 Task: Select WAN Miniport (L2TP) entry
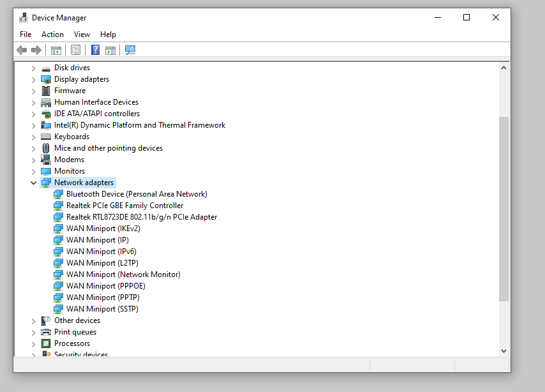point(102,263)
